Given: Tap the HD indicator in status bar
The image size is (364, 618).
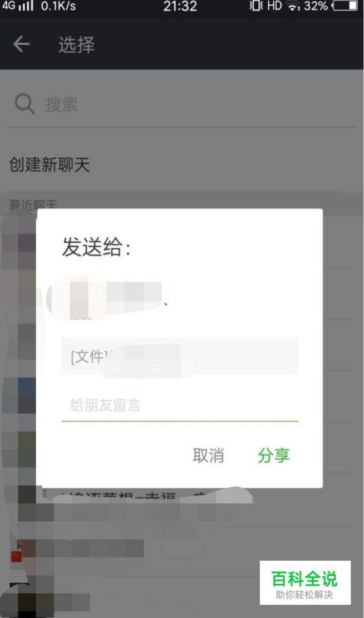Looking at the screenshot, I should [275, 6].
